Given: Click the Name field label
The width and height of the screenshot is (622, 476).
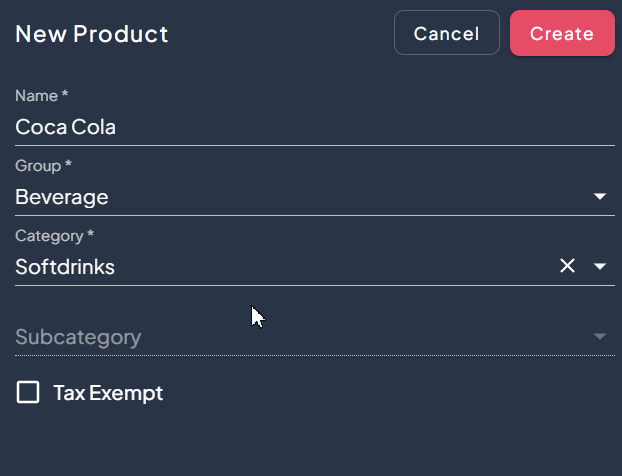Looking at the screenshot, I should (41, 96).
